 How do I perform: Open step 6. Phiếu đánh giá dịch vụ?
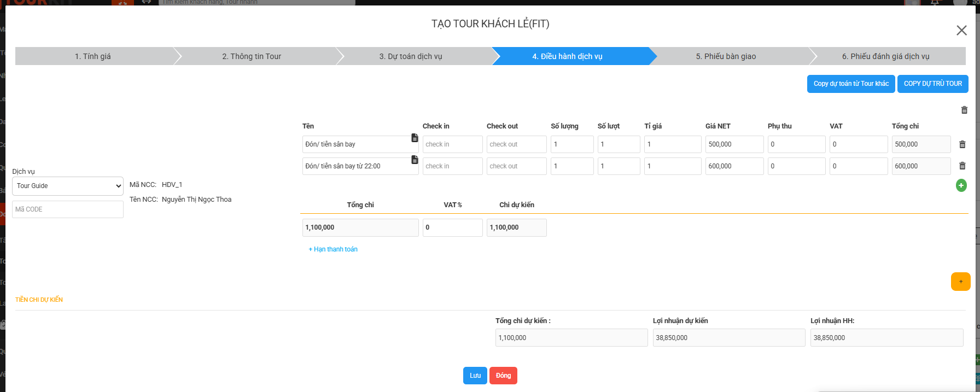coord(885,56)
